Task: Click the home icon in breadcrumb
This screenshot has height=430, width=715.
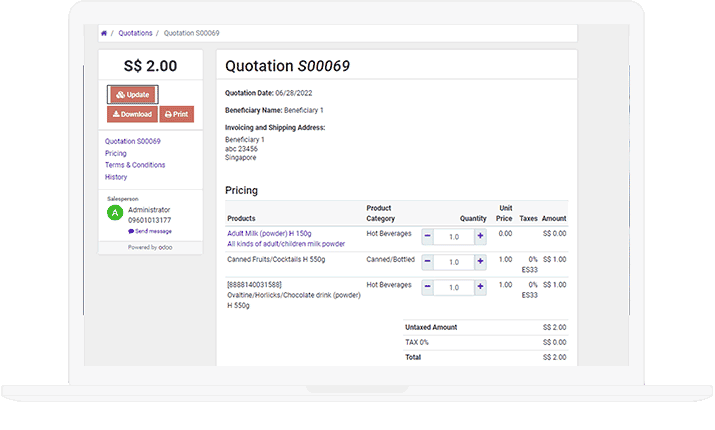Action: tap(105, 33)
